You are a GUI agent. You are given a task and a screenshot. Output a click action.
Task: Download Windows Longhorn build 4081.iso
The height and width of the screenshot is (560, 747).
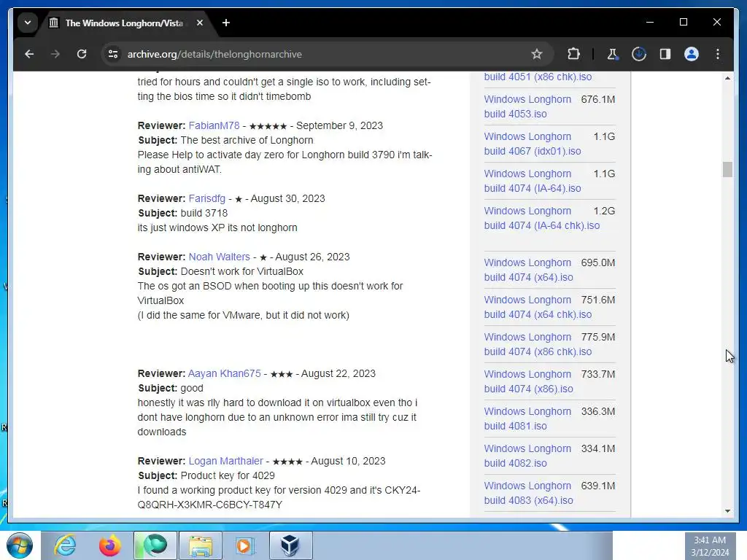(x=527, y=419)
